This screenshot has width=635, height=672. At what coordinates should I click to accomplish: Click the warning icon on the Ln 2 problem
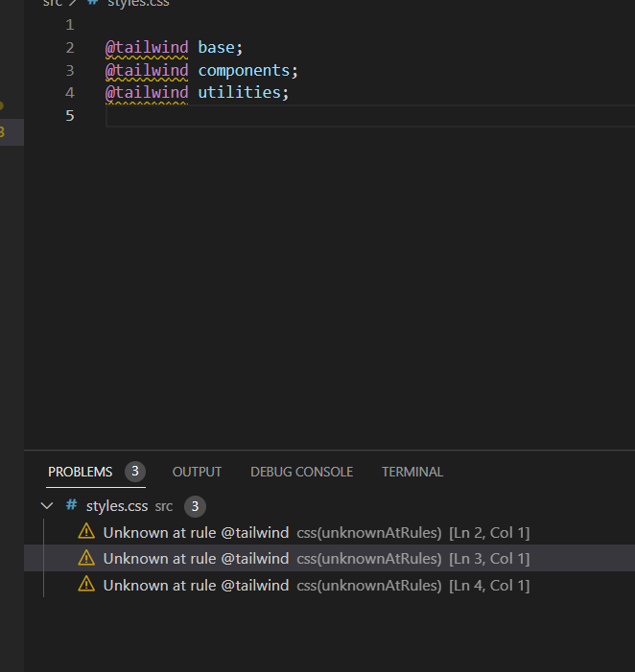coord(86,531)
